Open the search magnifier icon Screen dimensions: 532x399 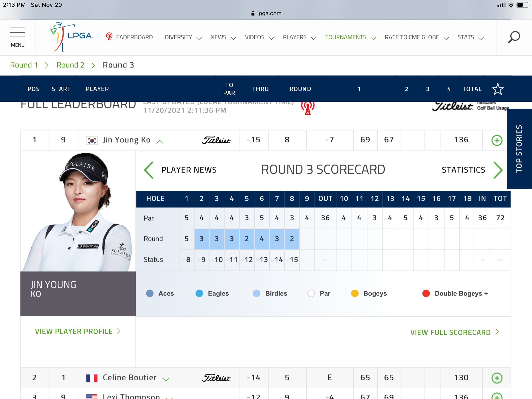(514, 37)
